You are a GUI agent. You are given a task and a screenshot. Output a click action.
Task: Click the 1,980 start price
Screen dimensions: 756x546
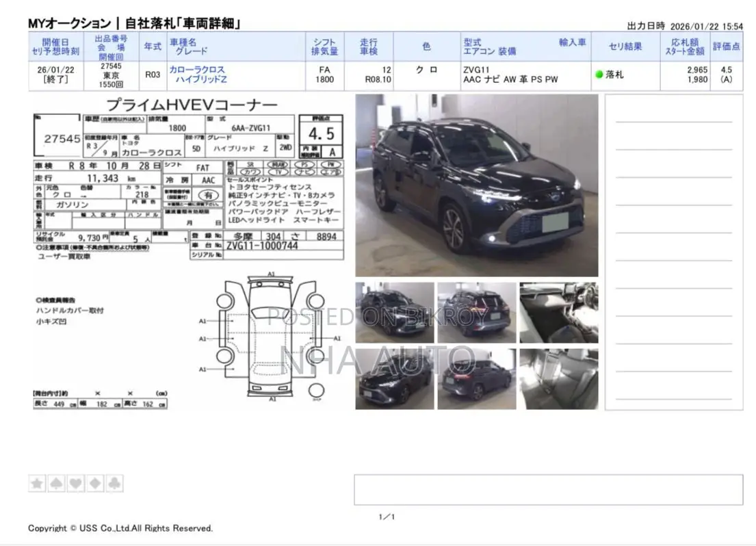coord(697,79)
